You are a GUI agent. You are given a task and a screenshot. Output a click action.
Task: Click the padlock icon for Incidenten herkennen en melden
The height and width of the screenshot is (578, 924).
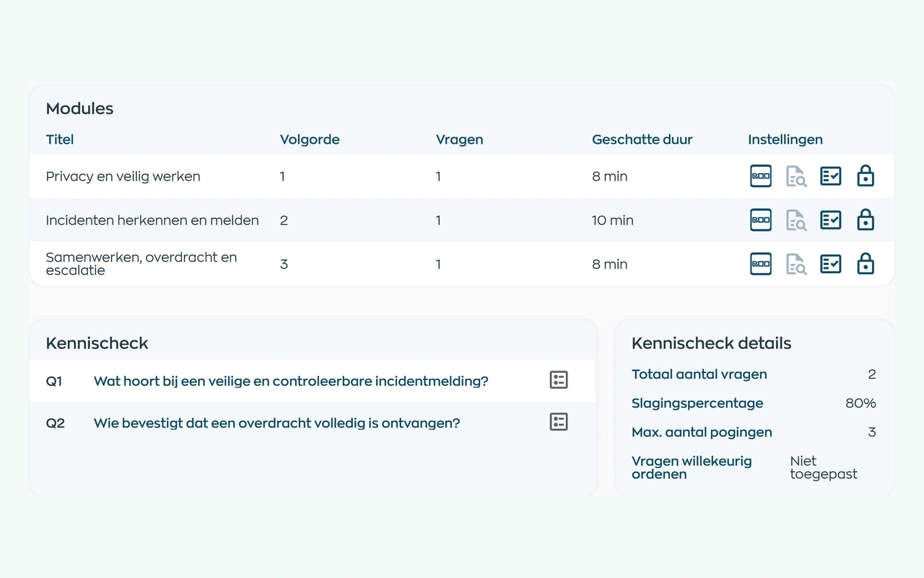[866, 220]
